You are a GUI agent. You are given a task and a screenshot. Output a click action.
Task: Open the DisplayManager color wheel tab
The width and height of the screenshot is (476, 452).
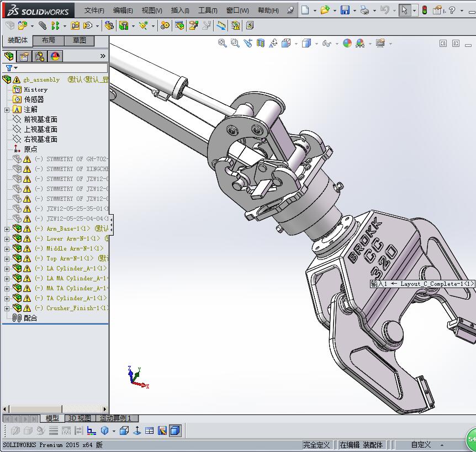coord(55,56)
